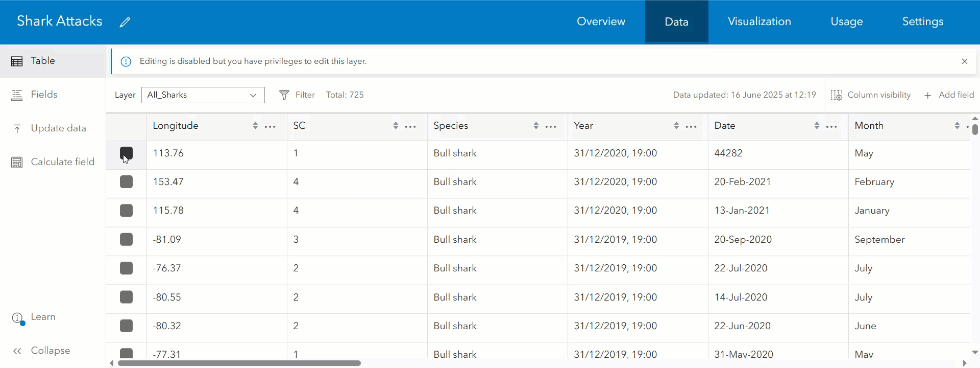Click the Add field plus icon
The image size is (980, 368).
click(927, 95)
